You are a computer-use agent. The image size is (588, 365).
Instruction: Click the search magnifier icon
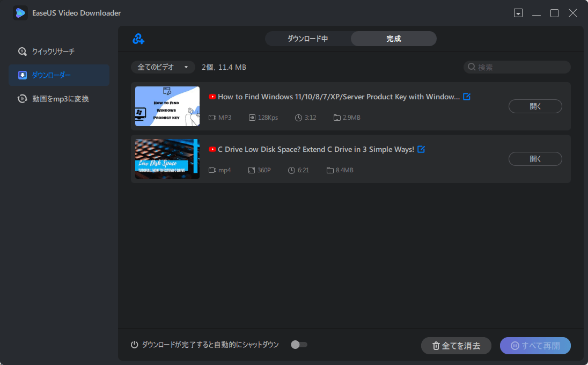(x=472, y=67)
